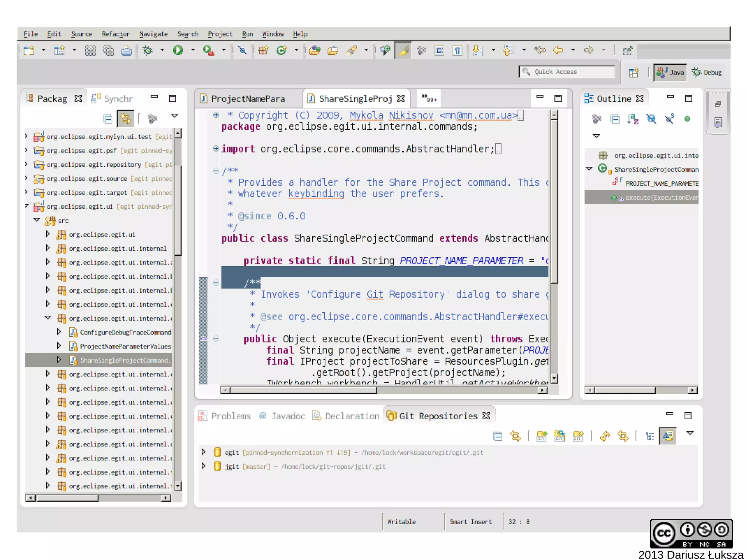Toggle Show Whitespace Characters pilcrow button
This screenshot has width=747, height=560.
click(457, 50)
